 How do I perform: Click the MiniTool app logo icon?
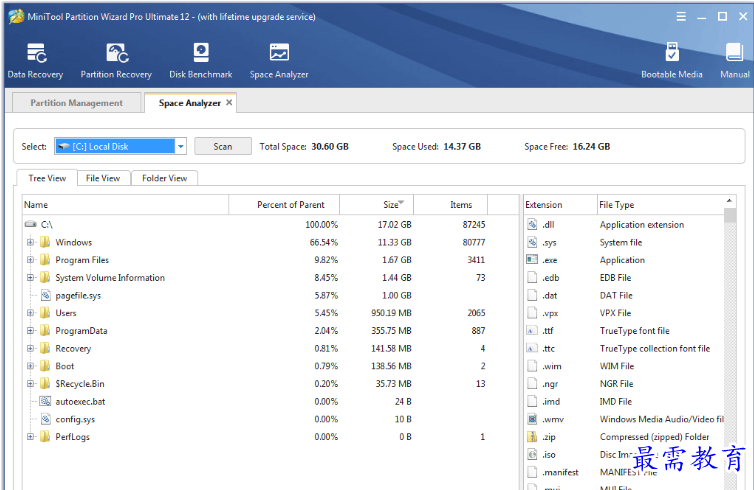pyautogui.click(x=16, y=16)
